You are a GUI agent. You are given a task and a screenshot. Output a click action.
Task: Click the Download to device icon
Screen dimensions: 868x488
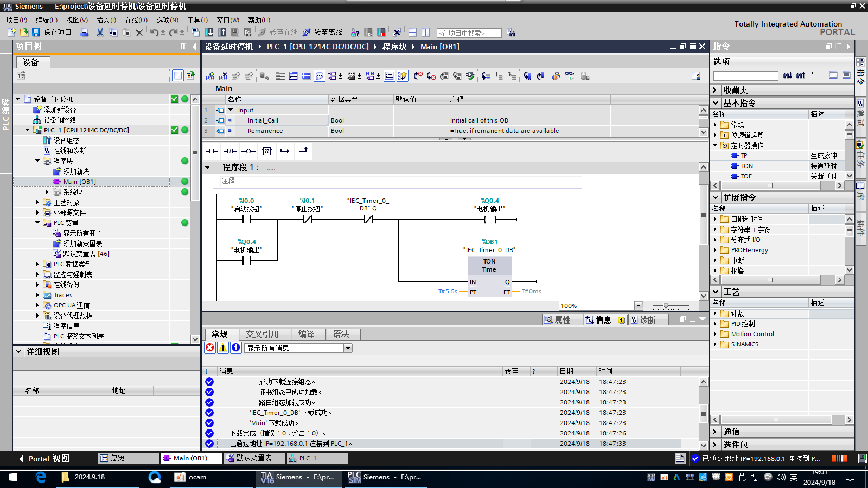[209, 33]
